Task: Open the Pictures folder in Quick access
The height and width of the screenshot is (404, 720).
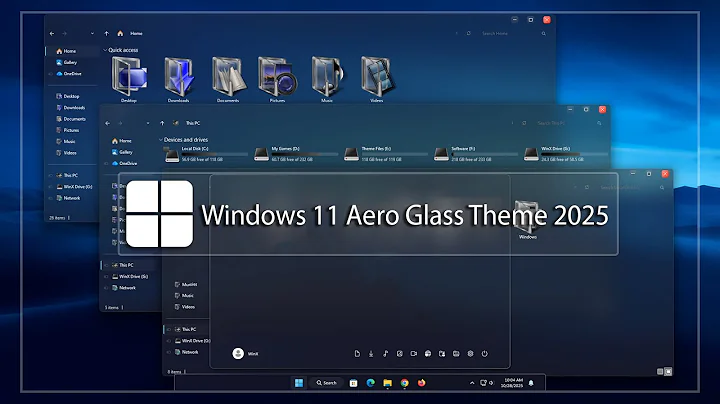Action: [277, 79]
